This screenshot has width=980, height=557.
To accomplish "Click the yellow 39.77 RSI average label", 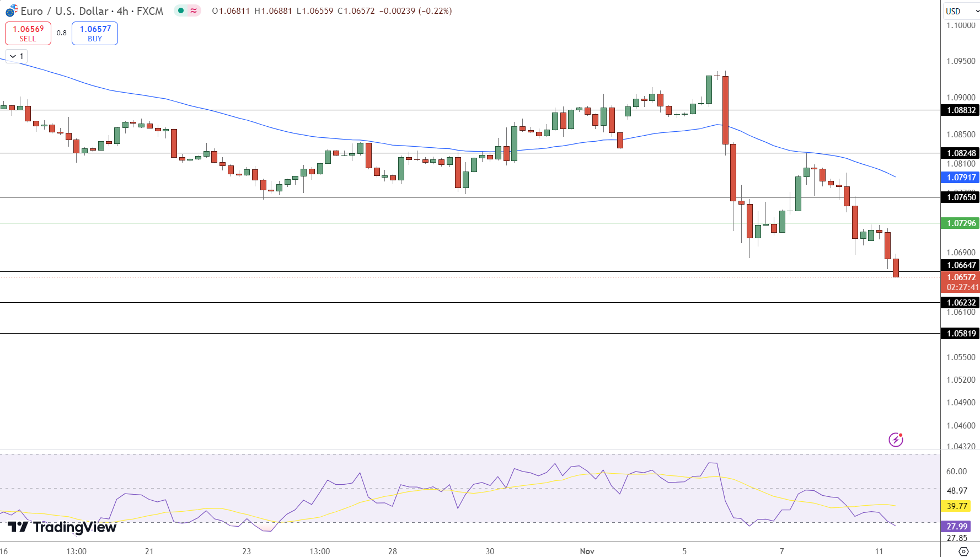I will (x=957, y=506).
